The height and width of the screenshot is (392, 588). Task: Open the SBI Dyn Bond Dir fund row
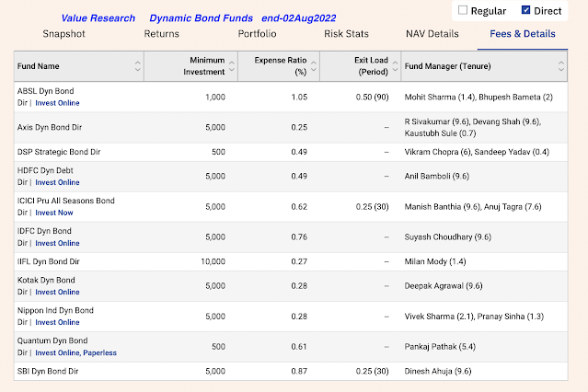click(291, 372)
